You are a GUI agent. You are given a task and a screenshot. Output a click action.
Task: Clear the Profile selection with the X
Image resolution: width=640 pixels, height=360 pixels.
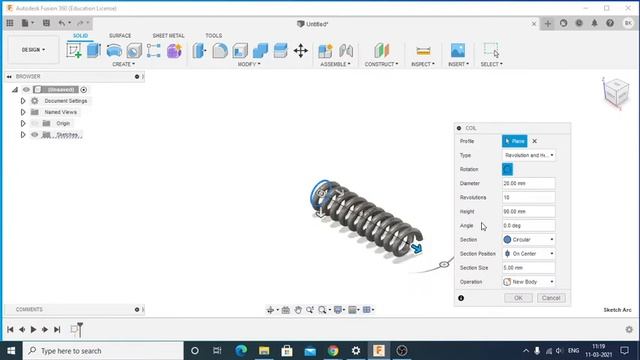click(x=534, y=141)
